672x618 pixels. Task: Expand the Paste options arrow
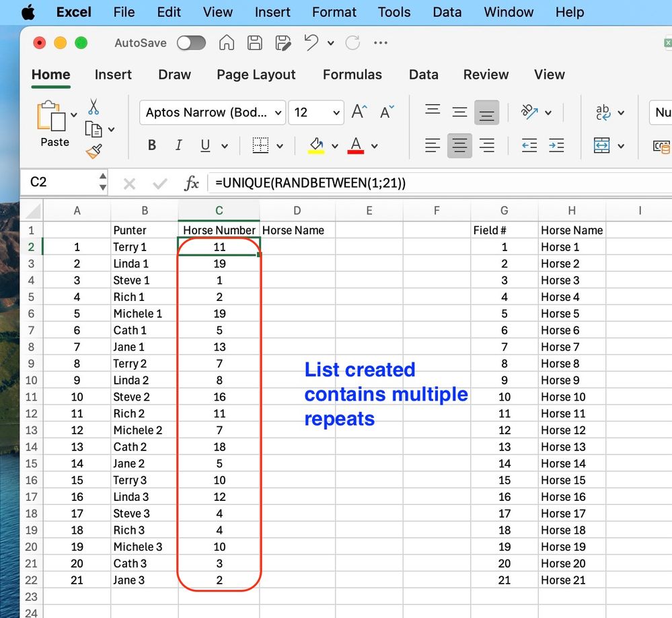74,114
